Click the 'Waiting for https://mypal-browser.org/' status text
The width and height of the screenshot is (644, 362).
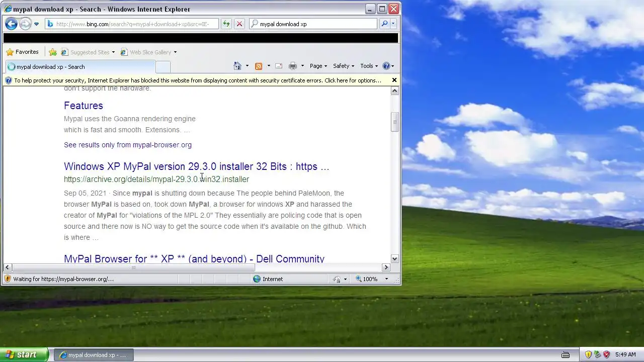click(x=64, y=279)
